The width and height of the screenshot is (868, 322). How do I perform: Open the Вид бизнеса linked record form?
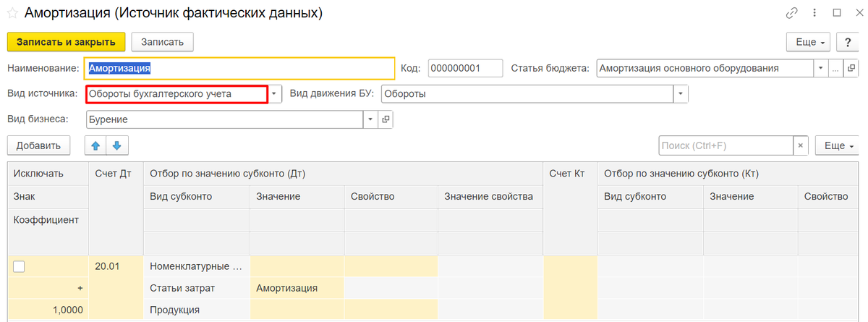[386, 119]
